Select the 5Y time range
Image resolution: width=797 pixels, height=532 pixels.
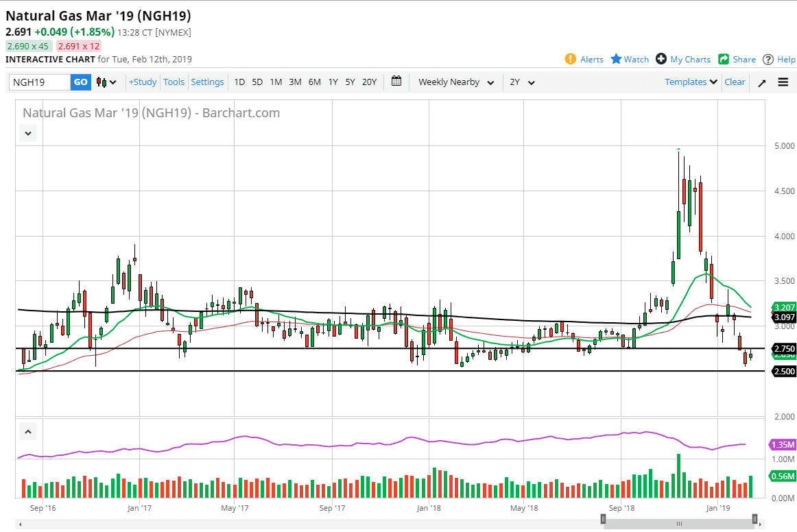tap(350, 82)
